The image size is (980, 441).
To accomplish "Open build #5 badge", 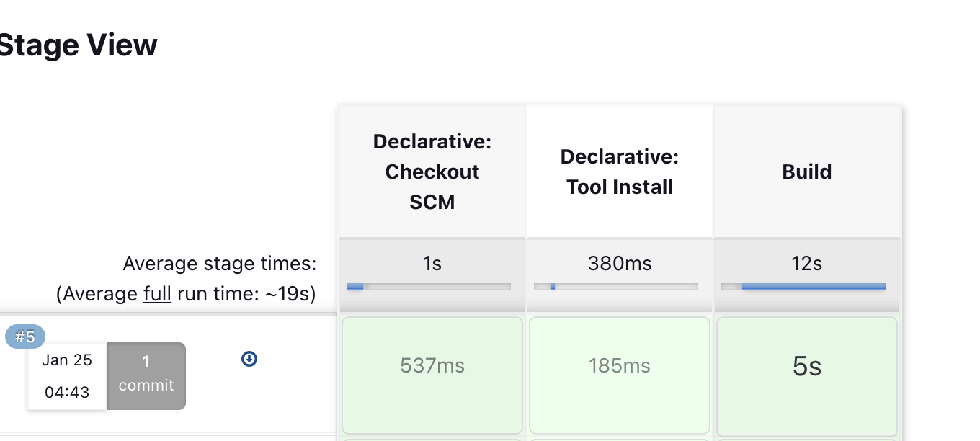I will tap(25, 337).
